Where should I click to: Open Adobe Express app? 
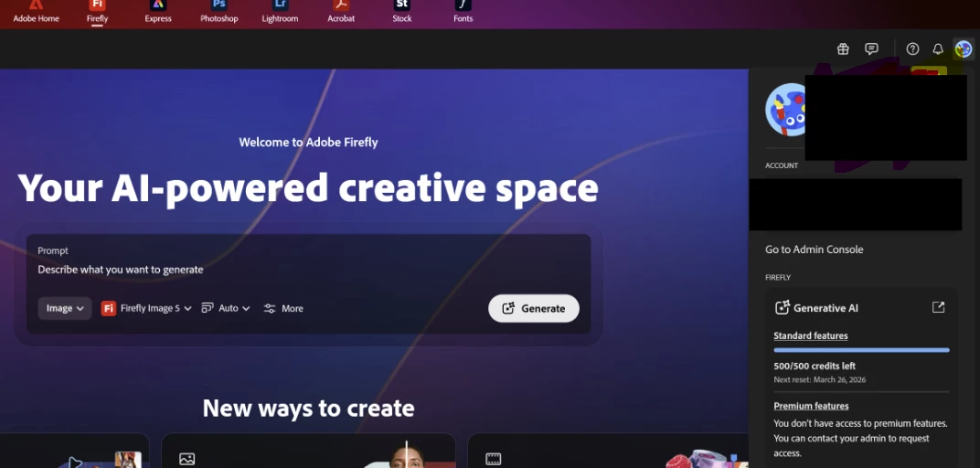click(x=158, y=12)
